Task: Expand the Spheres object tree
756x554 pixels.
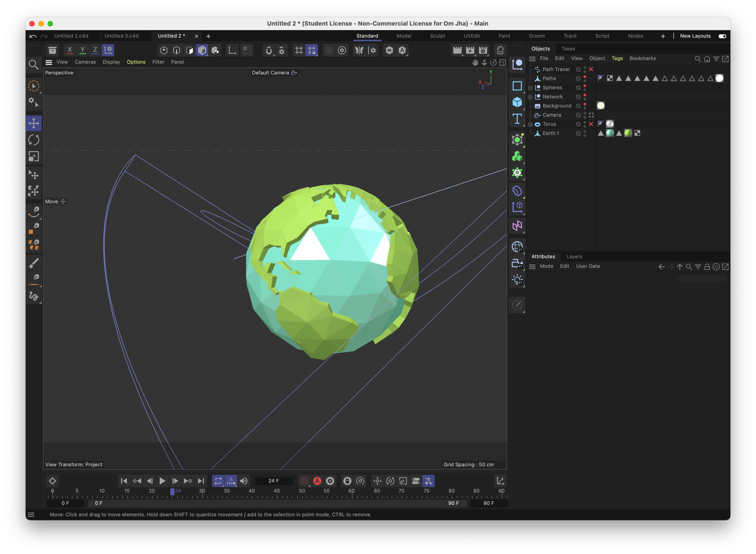Action: [530, 88]
